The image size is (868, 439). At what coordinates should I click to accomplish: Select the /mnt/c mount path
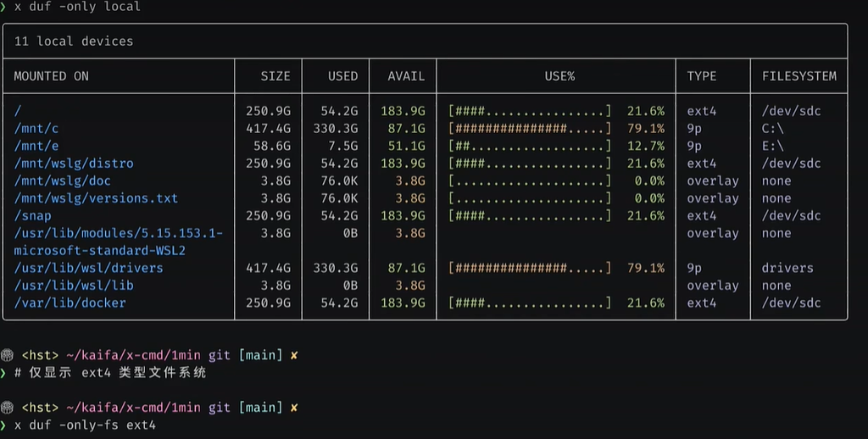click(x=36, y=129)
